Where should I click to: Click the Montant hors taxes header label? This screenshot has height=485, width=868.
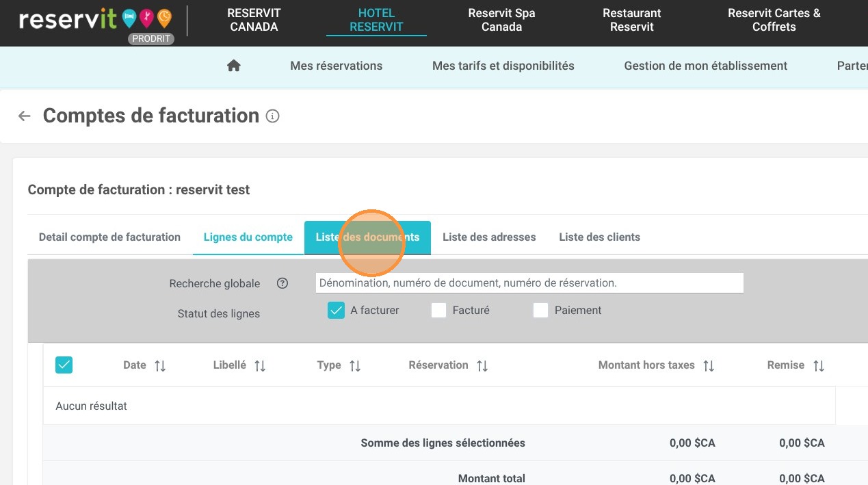[646, 365]
